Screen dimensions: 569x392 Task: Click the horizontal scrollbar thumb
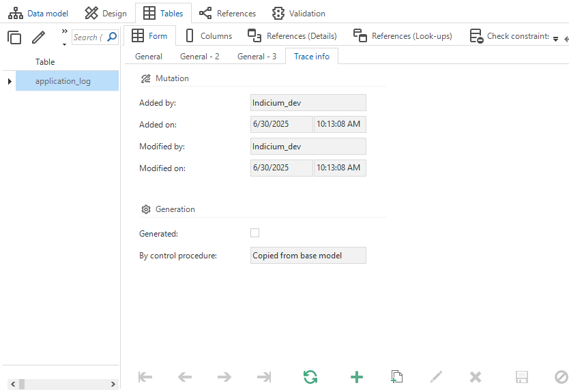click(22, 384)
